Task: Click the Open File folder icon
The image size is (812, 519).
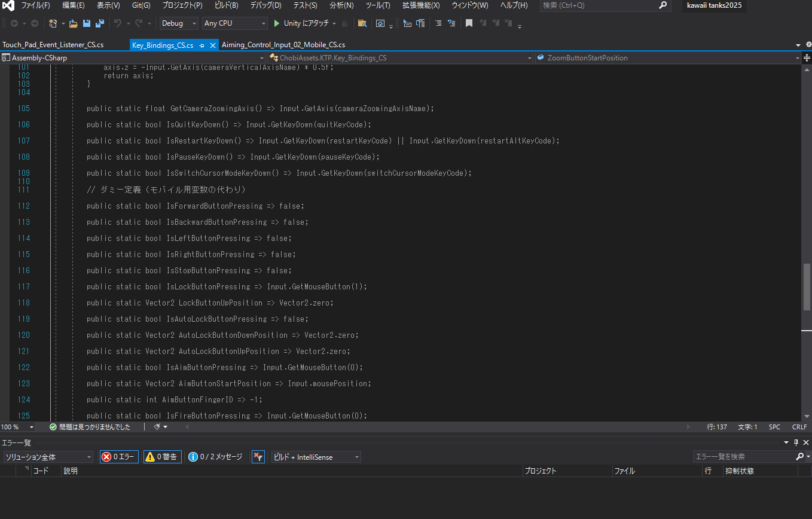Action: click(x=74, y=23)
